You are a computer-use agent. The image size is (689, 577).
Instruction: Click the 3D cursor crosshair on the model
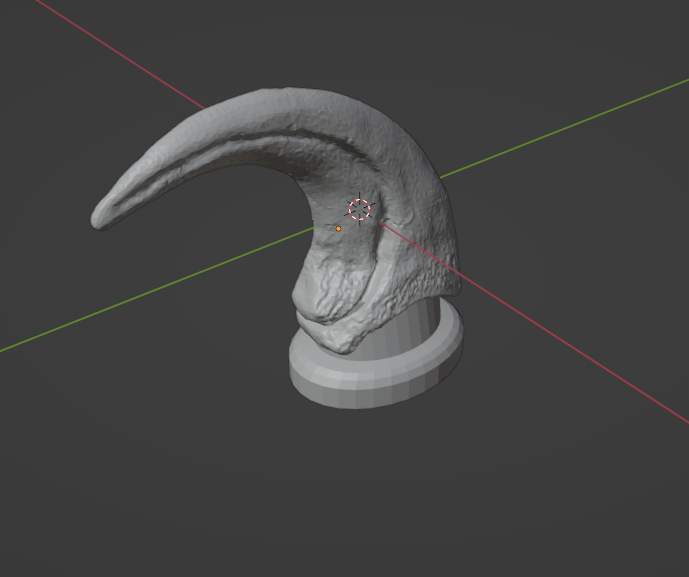pos(359,209)
